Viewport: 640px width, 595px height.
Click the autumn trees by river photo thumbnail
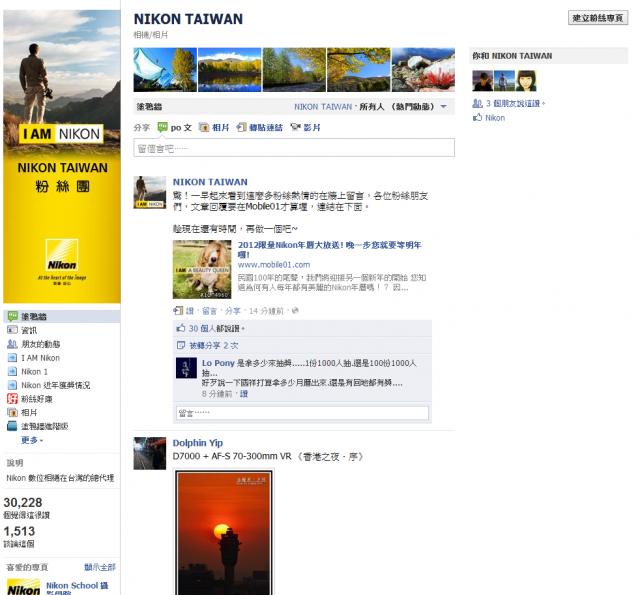pyautogui.click(x=294, y=69)
